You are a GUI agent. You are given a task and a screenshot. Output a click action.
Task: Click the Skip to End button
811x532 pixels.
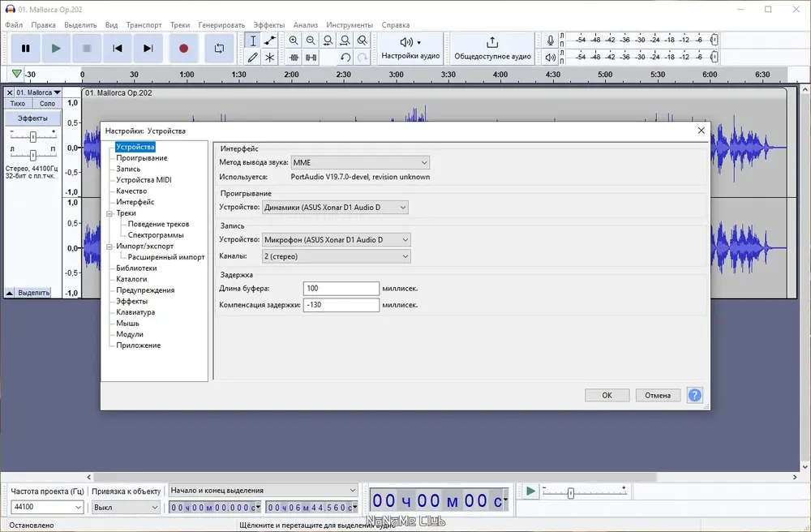pos(148,49)
